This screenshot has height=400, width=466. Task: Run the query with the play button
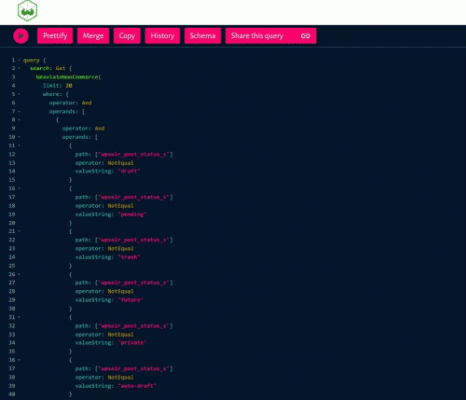tap(21, 36)
